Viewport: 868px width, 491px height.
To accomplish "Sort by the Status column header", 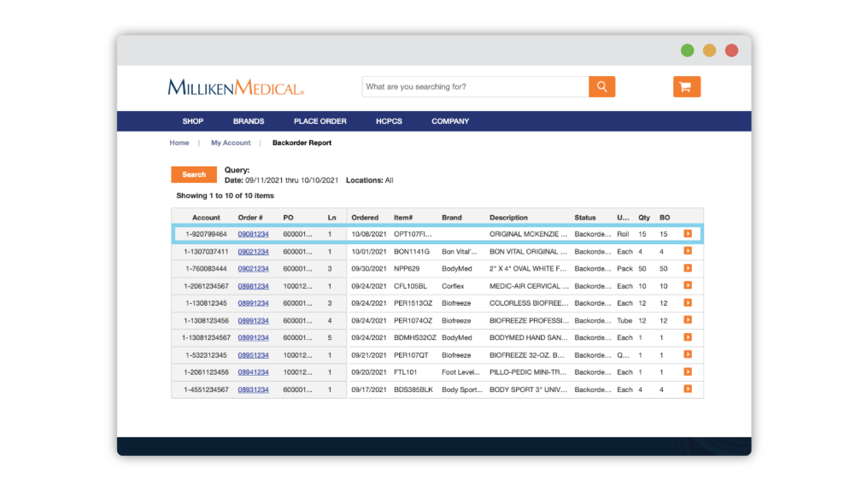I will tap(584, 218).
